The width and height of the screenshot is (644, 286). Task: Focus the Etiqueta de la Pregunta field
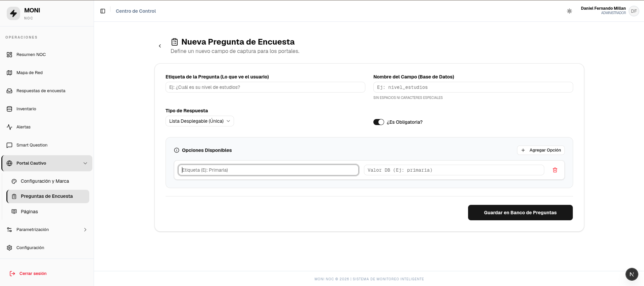pyautogui.click(x=265, y=87)
